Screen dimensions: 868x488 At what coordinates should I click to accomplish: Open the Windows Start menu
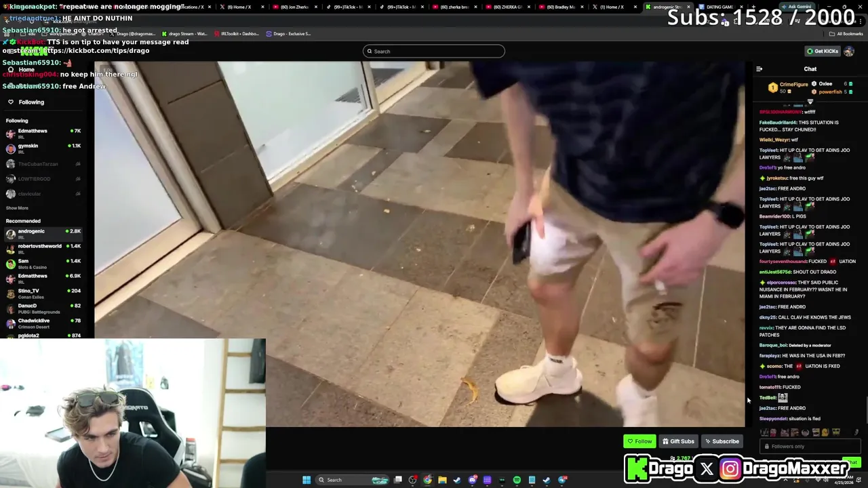(307, 480)
